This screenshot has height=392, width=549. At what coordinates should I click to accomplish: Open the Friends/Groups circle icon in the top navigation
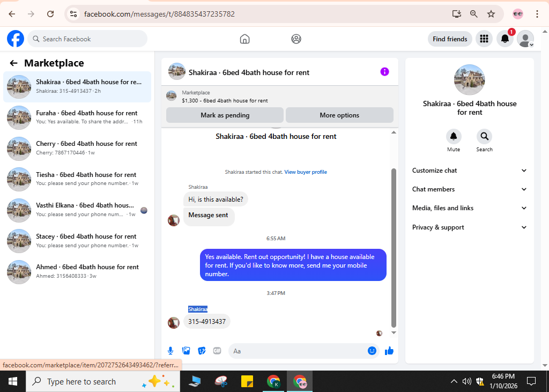point(296,39)
